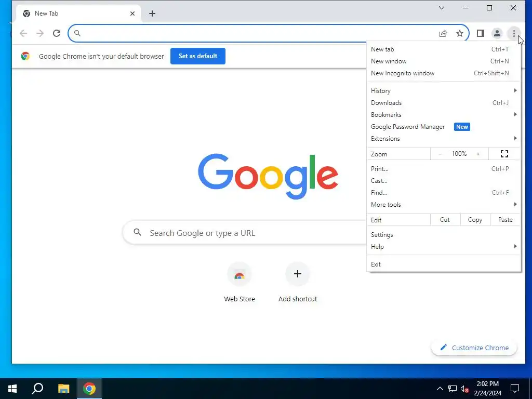
Task: Open Settings from the menu
Action: click(444, 234)
